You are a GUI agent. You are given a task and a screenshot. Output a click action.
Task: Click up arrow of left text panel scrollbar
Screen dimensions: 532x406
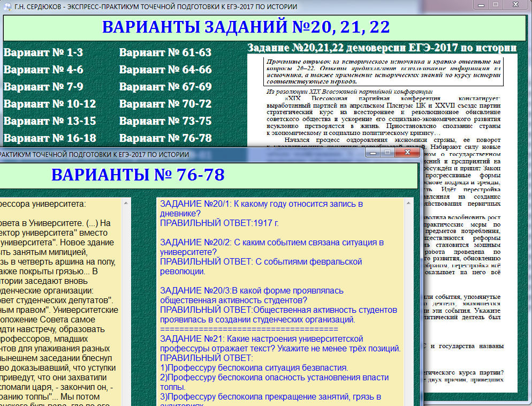126,203
